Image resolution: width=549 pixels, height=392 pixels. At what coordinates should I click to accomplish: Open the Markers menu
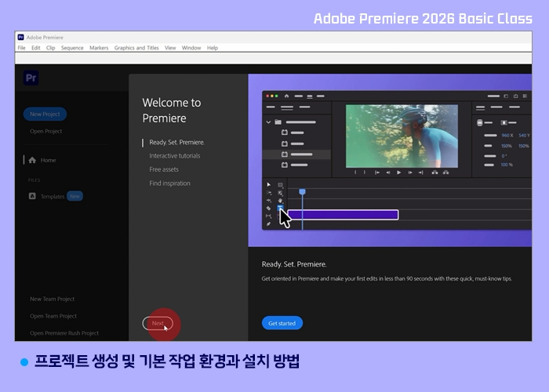point(99,48)
